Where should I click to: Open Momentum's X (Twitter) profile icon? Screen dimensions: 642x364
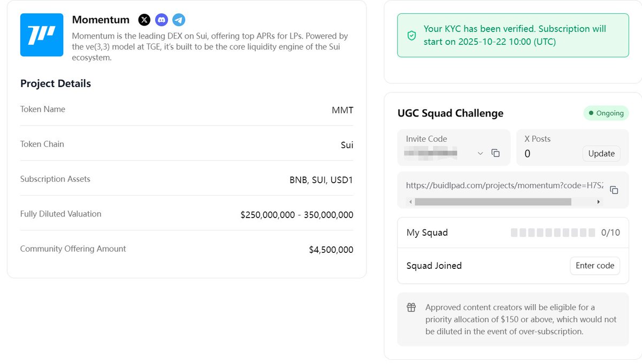coord(144,20)
